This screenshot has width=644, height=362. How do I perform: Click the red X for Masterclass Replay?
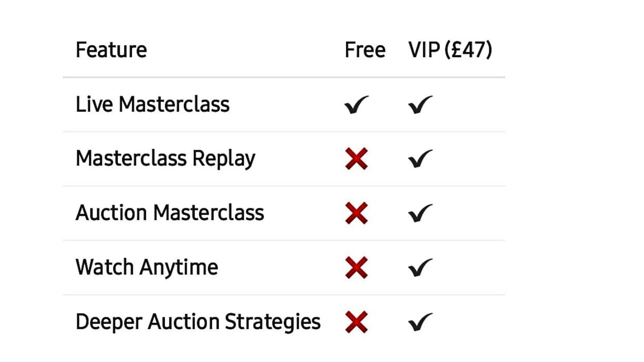coord(356,158)
